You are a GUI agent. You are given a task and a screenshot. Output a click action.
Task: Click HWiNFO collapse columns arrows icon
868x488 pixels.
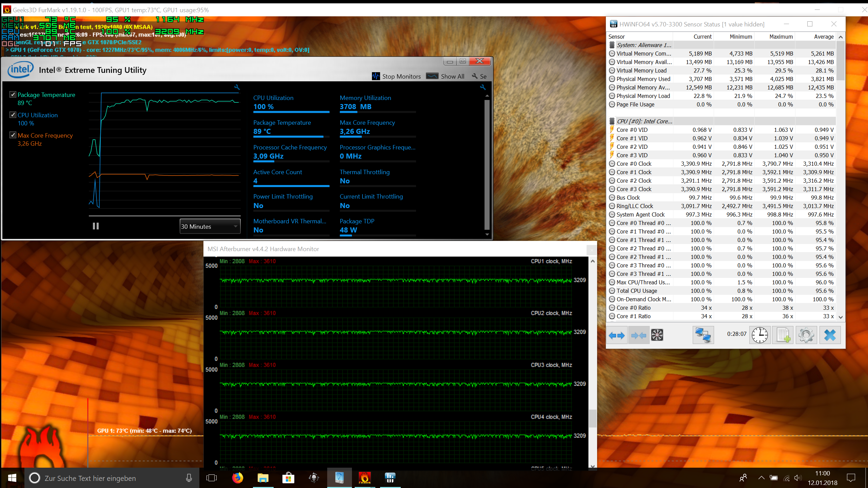(639, 335)
